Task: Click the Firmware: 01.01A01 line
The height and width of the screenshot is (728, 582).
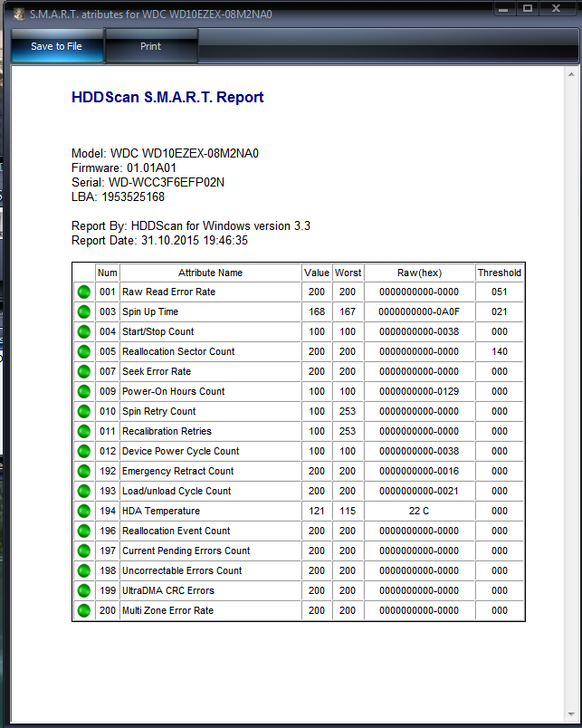Action: tap(124, 168)
